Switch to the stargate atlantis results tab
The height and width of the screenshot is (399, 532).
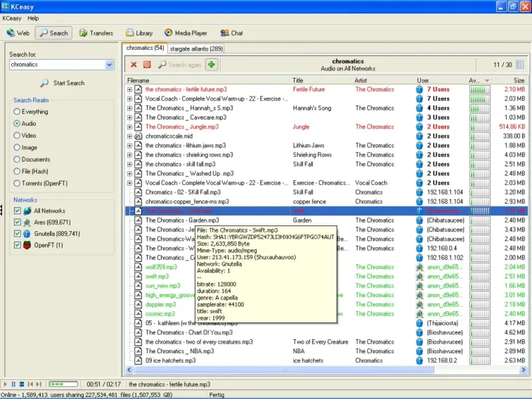[x=196, y=49]
